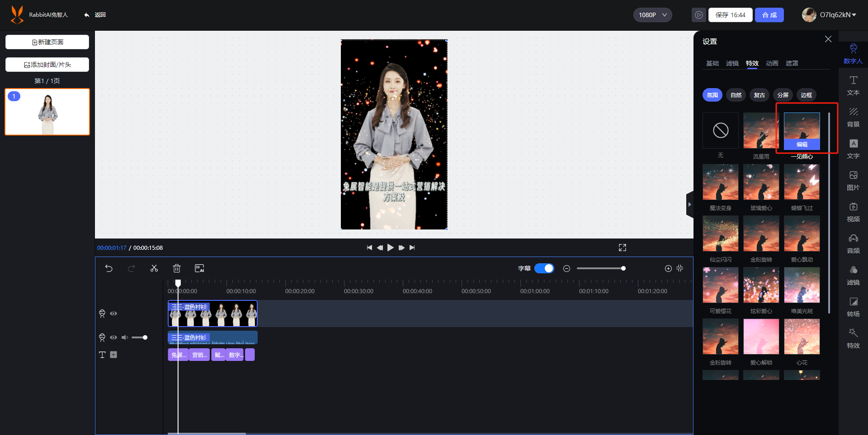
Task: Select the 复古 effect category
Action: point(759,95)
